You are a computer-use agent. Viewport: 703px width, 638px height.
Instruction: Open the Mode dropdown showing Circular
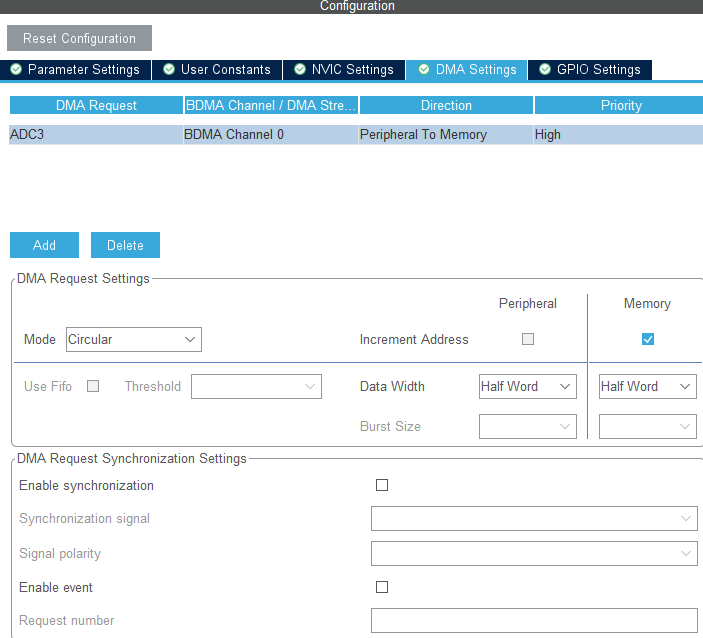(134, 339)
